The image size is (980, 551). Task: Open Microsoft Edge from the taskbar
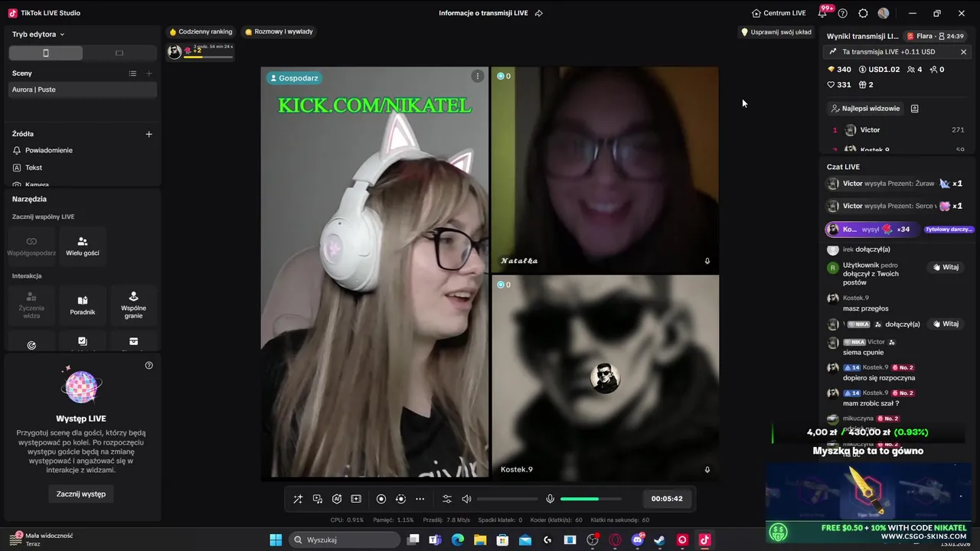coord(457,540)
